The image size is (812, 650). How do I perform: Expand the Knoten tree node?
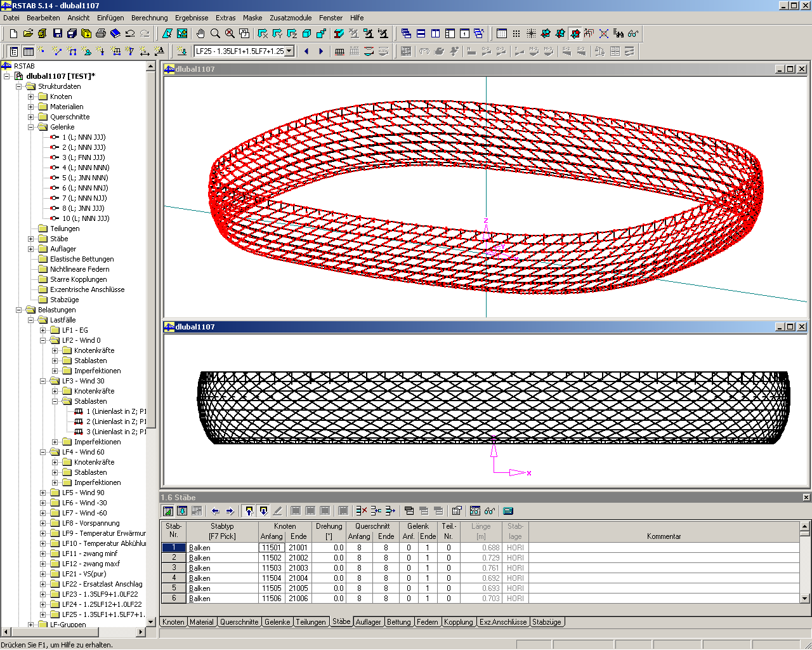tap(32, 96)
